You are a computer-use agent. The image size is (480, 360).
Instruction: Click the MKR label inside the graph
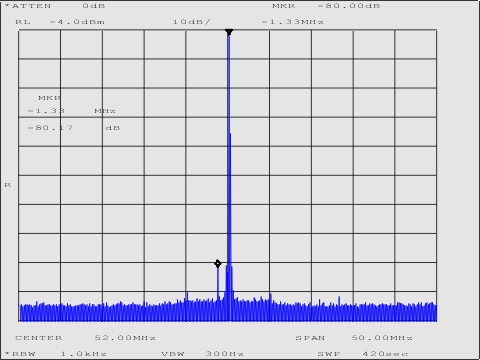pyautogui.click(x=50, y=98)
